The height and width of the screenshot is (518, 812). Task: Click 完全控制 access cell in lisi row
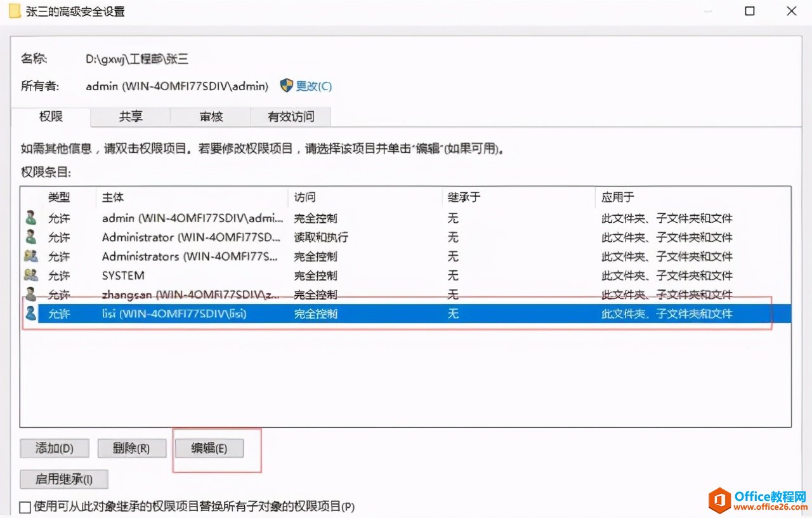tap(315, 314)
